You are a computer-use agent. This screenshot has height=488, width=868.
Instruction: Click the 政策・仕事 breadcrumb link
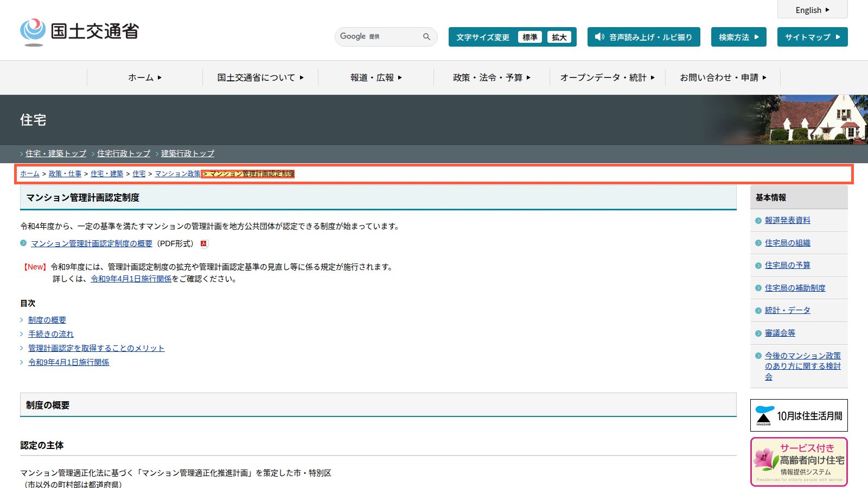click(65, 174)
